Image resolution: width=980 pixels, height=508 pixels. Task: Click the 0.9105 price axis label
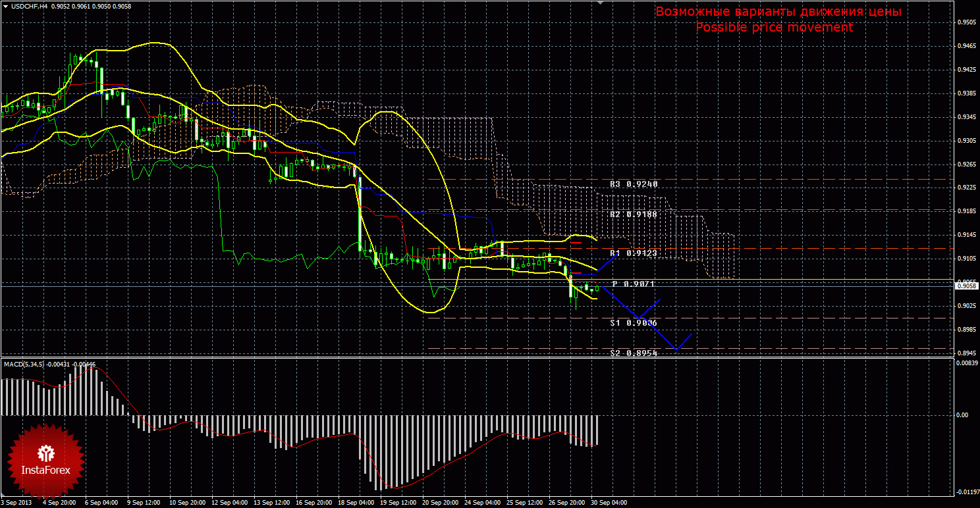coord(967,259)
